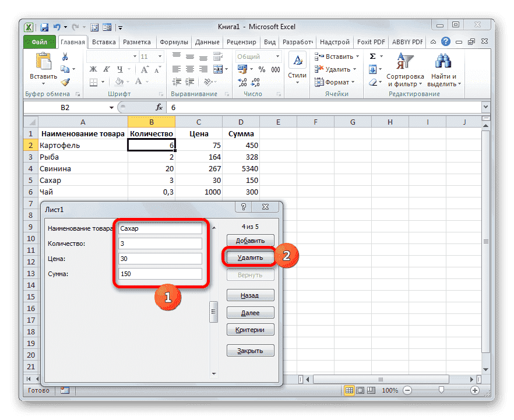
Task: Click the Критерии button
Action: [x=250, y=329]
